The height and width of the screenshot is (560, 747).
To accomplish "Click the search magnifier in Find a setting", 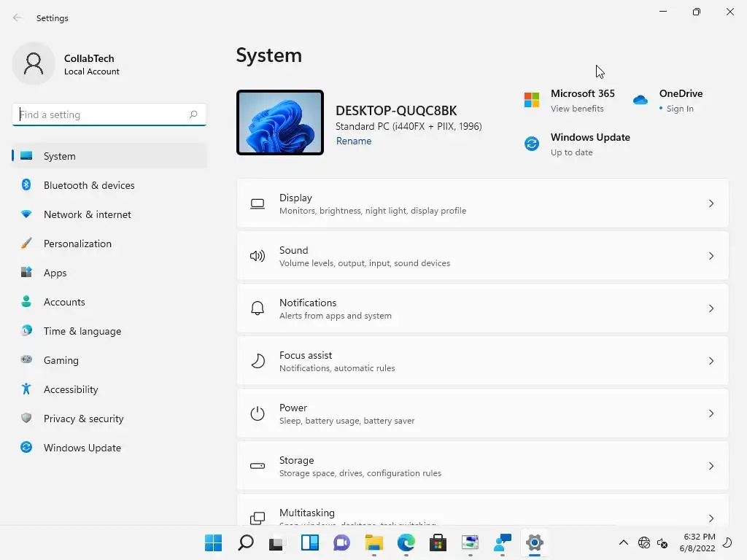I will click(x=193, y=114).
